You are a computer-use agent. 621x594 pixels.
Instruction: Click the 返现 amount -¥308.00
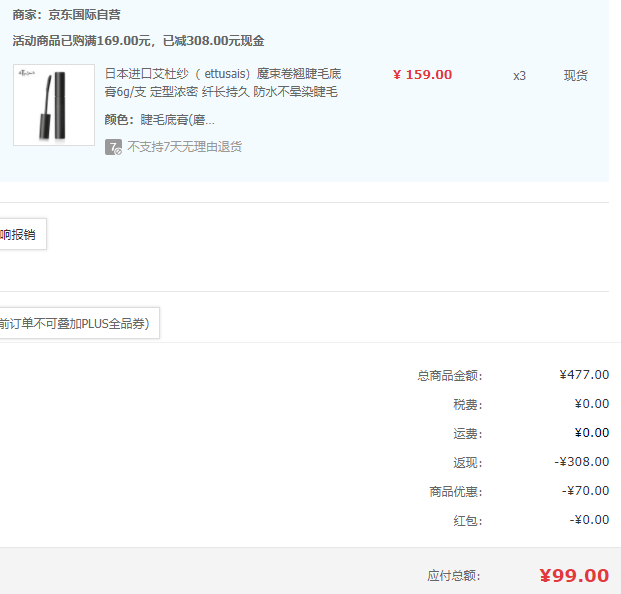point(581,462)
